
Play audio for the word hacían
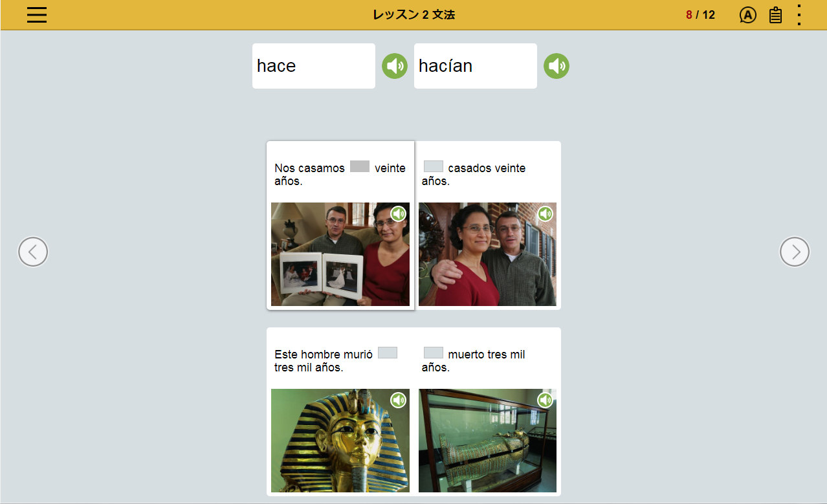(556, 66)
